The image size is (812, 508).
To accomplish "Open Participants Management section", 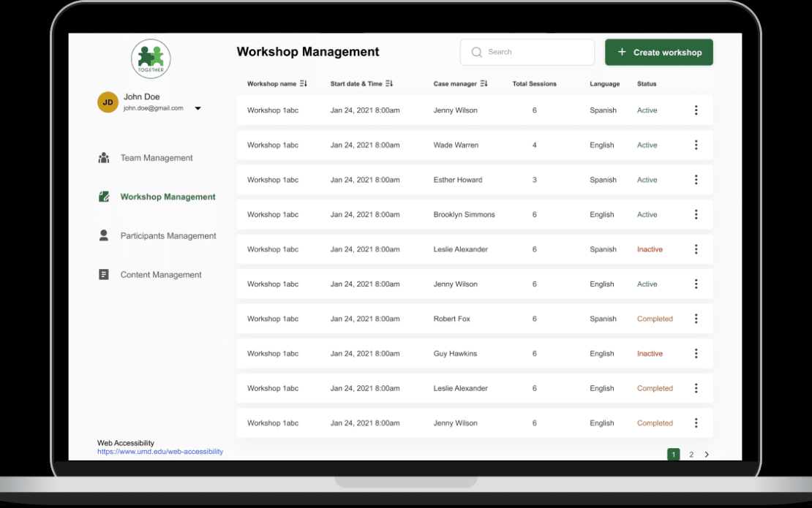I will (168, 236).
